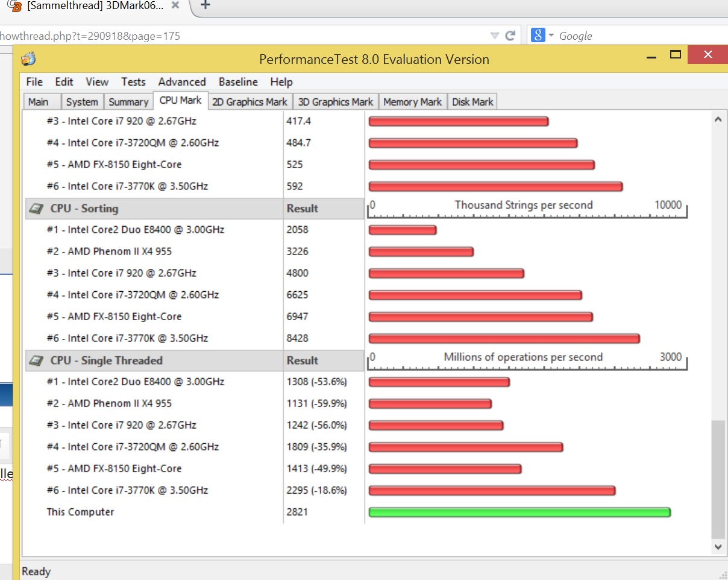Select the This Computer row
Viewport: 728px width, 580px height.
coord(80,512)
